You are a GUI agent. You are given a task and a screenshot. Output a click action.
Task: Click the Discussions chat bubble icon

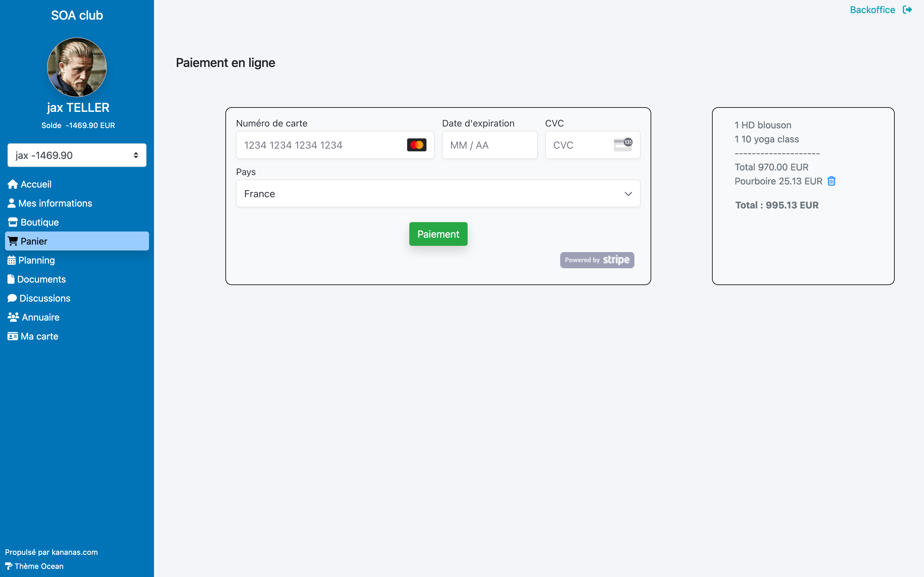12,298
